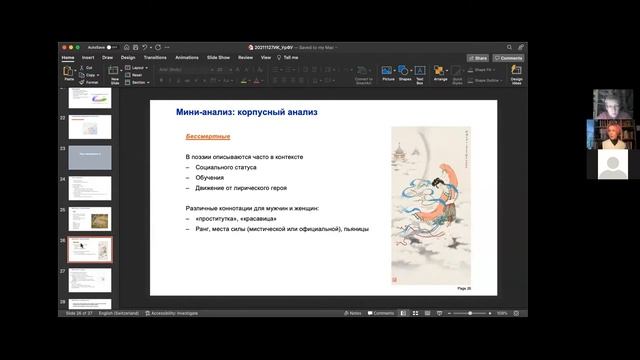The width and height of the screenshot is (640, 360).
Task: Click the Paste clipboard icon
Action: (x=68, y=71)
